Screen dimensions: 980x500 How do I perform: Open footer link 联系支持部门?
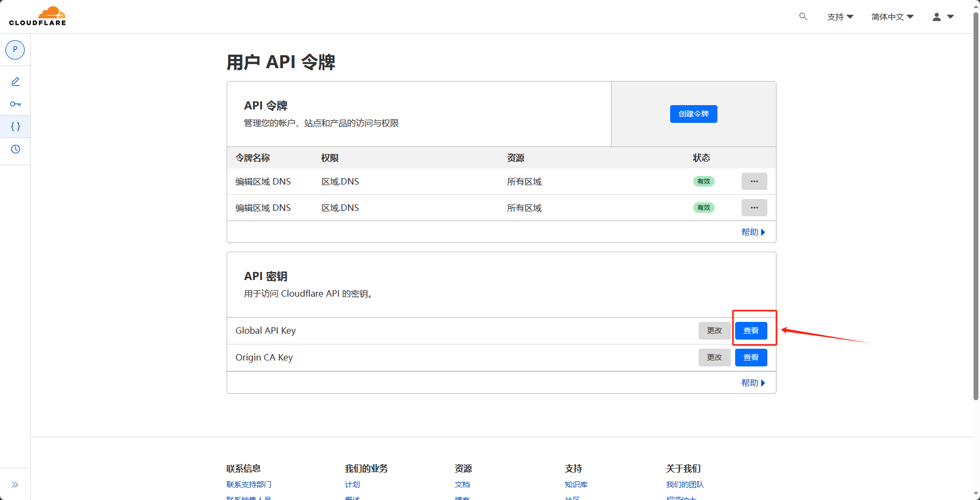click(x=249, y=484)
